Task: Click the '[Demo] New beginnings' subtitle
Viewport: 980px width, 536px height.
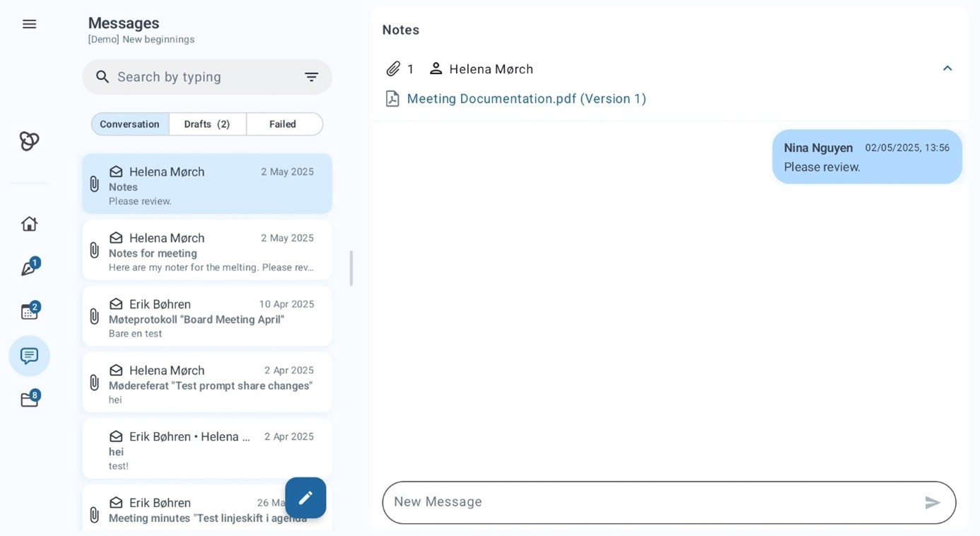Action: click(x=141, y=40)
